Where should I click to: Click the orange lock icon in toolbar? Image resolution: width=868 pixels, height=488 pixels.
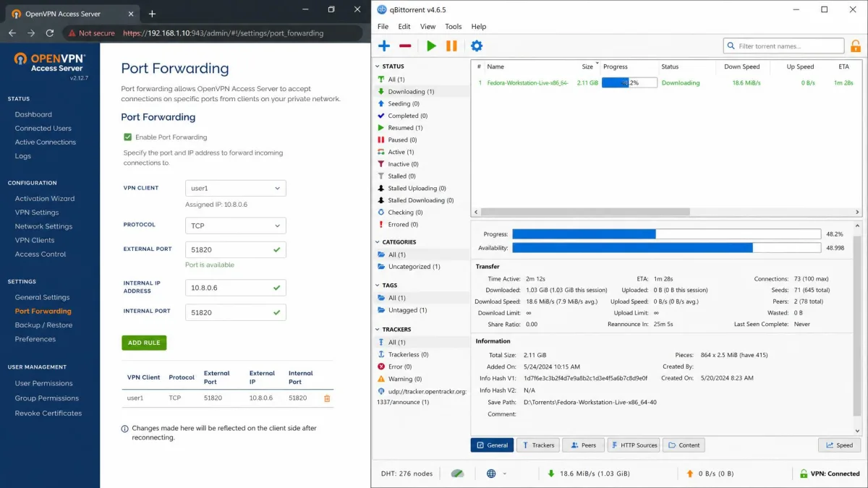point(856,46)
